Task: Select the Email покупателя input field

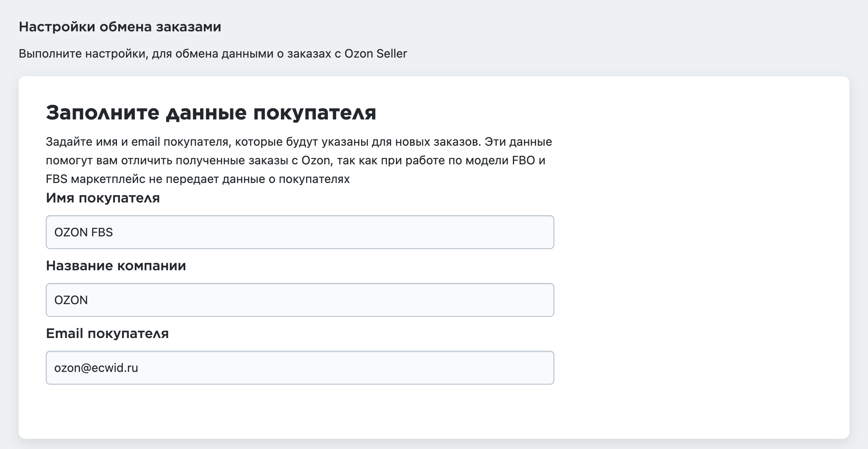Action: [300, 368]
